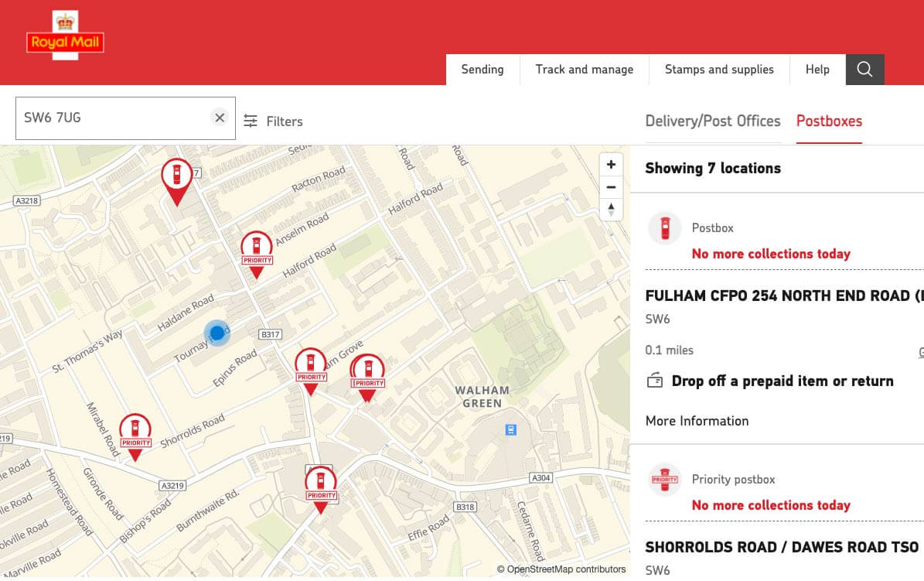This screenshot has width=924, height=581.
Task: Click the Royal Mail logo
Action: [66, 36]
